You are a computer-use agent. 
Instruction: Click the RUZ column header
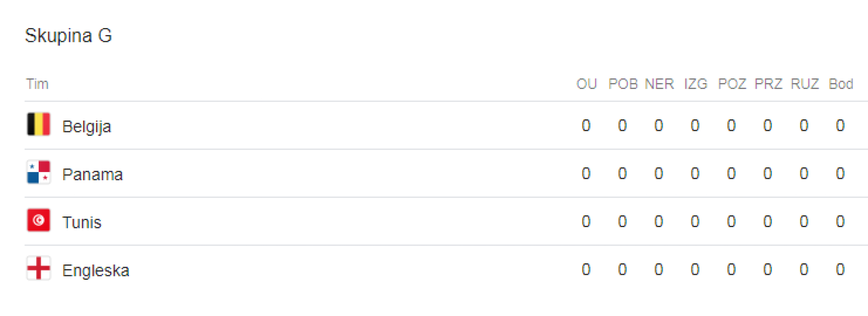pos(804,84)
